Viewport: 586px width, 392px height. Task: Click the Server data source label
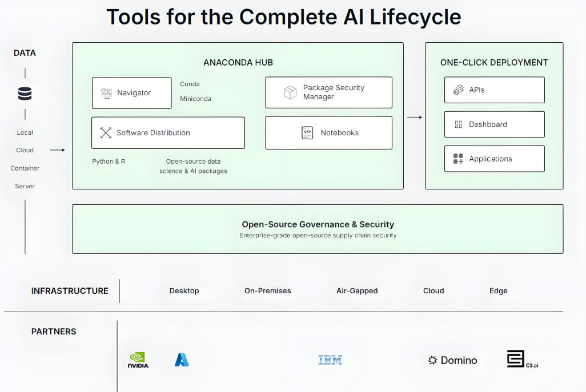point(25,186)
